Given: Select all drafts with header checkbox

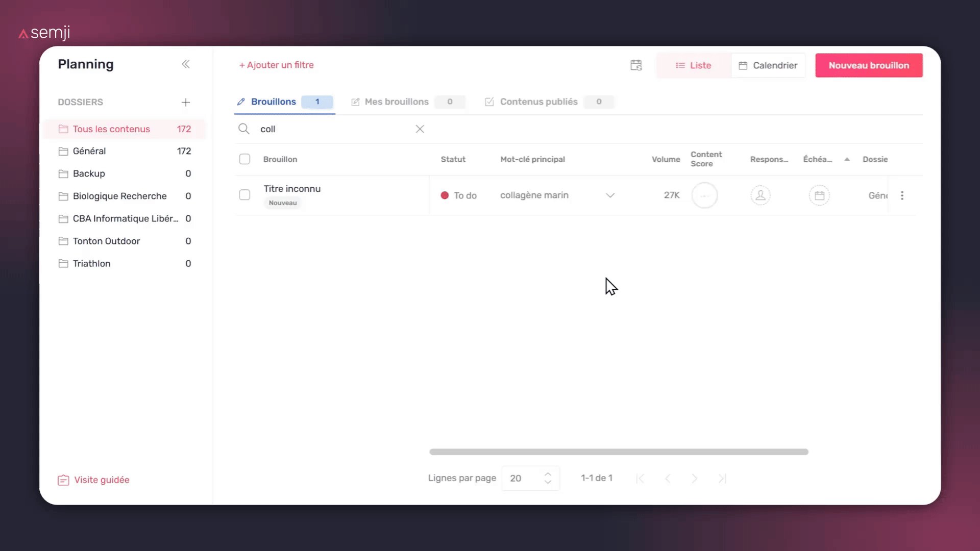Looking at the screenshot, I should (244, 159).
